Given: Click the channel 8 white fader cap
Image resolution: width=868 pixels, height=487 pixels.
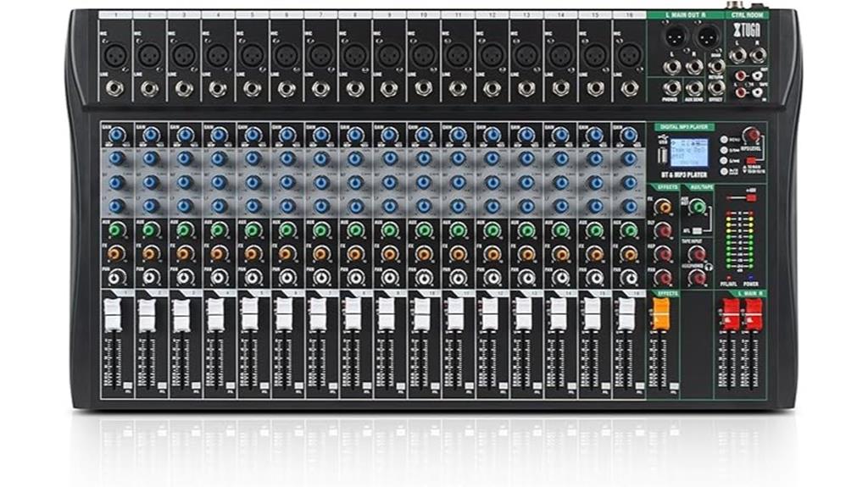Looking at the screenshot, I should point(352,315).
